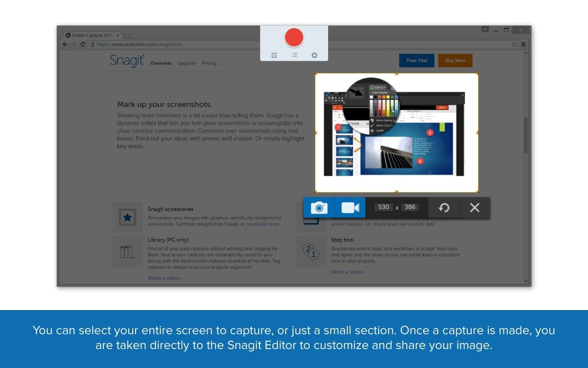Click the browser back arrow
The width and height of the screenshot is (588, 368).
tap(64, 44)
